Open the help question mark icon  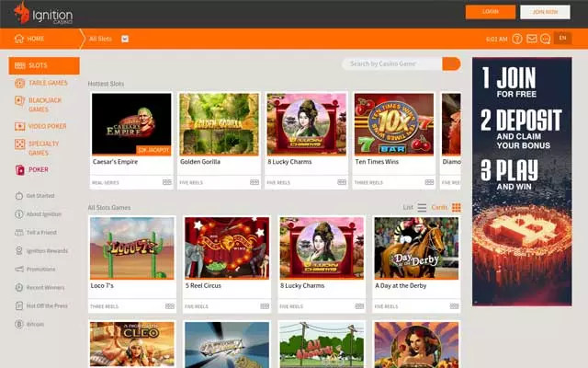tap(517, 39)
